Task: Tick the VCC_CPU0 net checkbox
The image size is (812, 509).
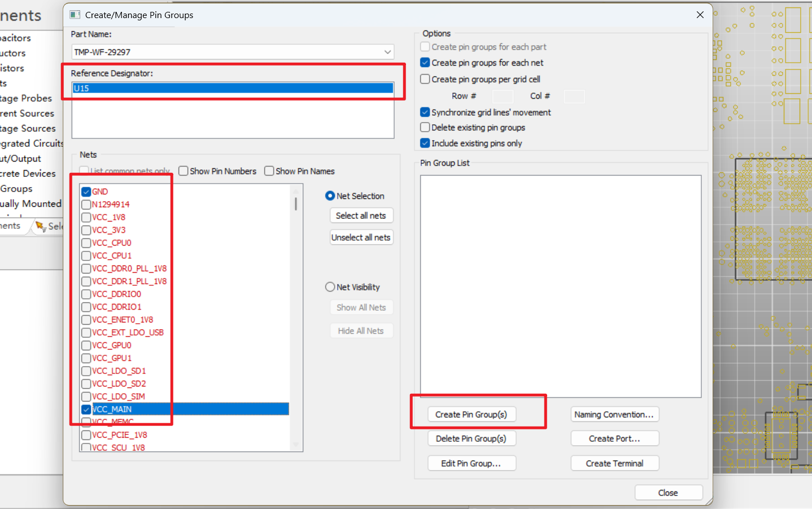Action: [x=86, y=243]
